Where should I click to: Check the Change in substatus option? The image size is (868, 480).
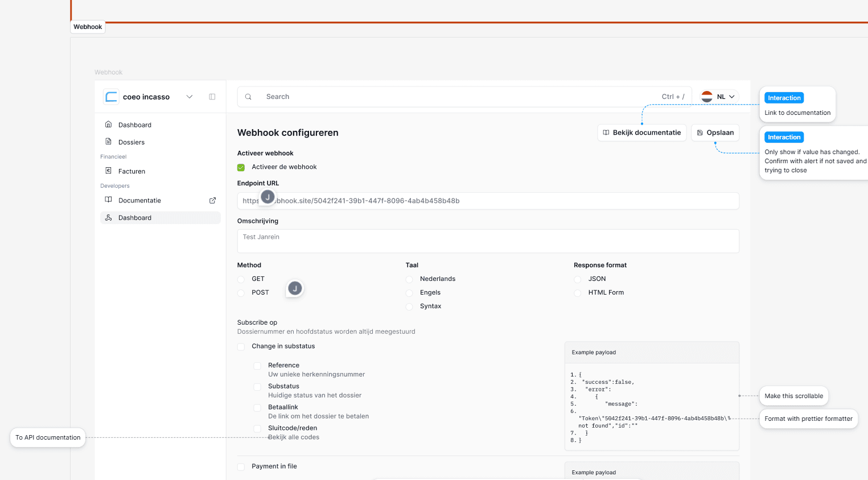tap(241, 346)
